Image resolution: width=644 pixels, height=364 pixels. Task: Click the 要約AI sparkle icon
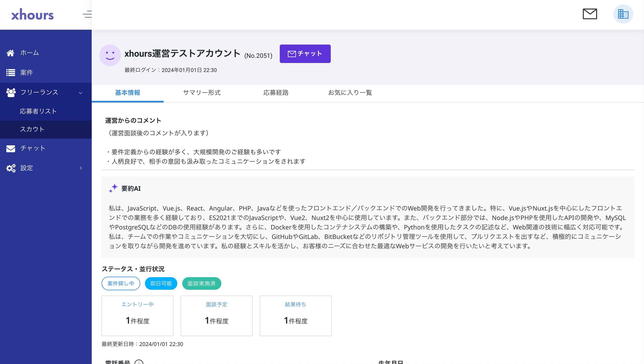tap(113, 188)
